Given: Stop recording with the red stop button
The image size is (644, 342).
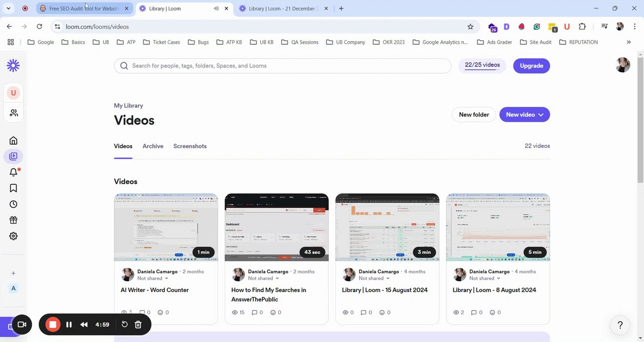Looking at the screenshot, I should 53,324.
